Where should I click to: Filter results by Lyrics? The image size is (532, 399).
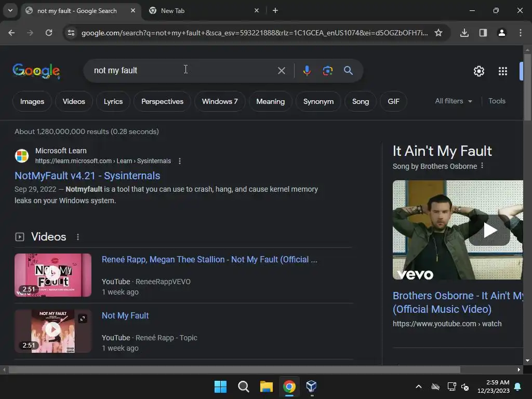click(113, 101)
